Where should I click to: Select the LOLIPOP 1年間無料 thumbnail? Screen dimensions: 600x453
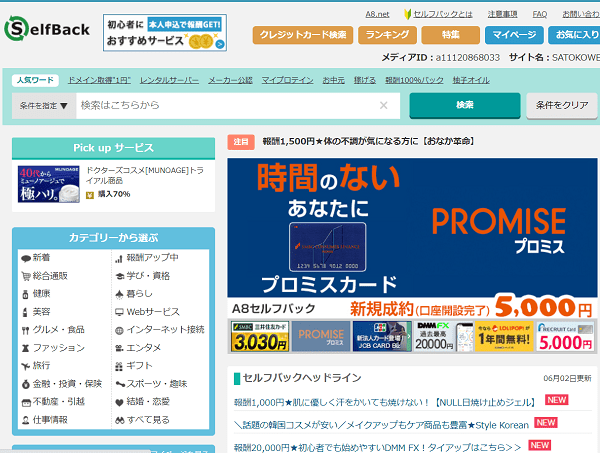pyautogui.click(x=504, y=336)
